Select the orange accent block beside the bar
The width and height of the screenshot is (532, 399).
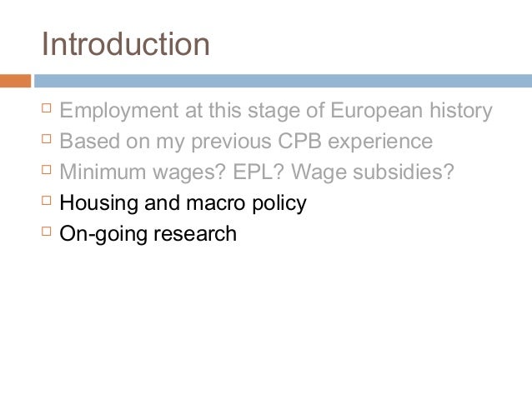[15, 81]
